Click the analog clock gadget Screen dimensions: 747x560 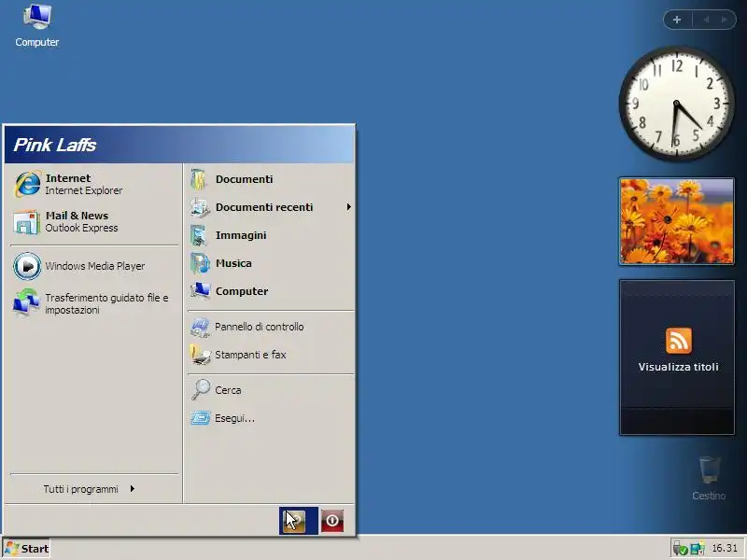coord(676,104)
